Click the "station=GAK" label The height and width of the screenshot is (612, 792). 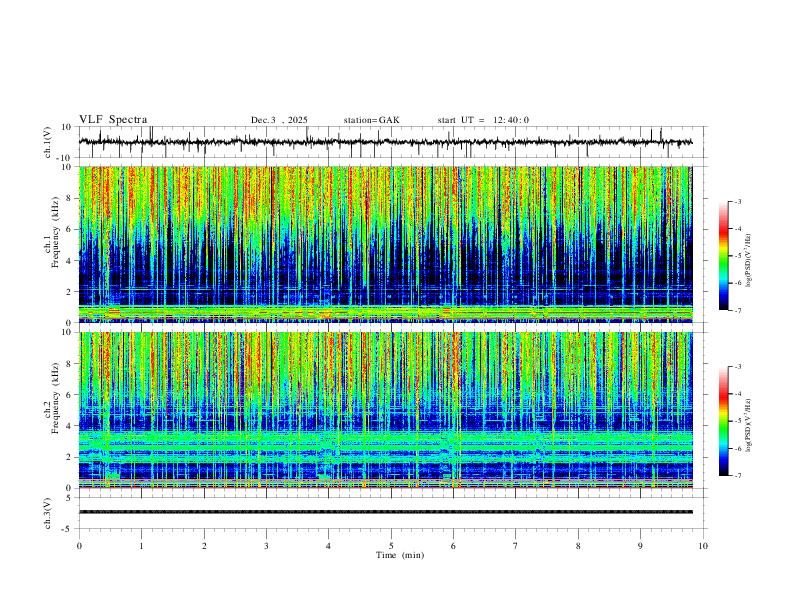(371, 120)
